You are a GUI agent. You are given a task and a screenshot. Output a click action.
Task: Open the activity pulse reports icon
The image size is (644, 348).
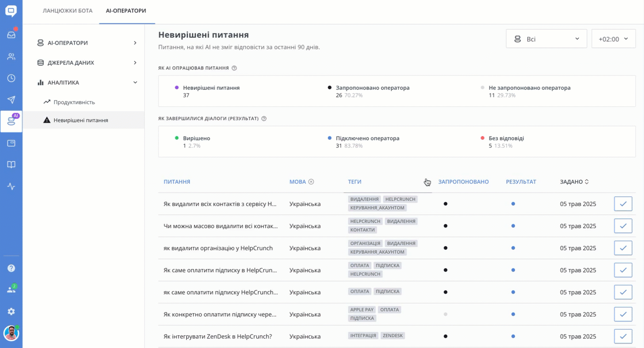click(x=11, y=186)
